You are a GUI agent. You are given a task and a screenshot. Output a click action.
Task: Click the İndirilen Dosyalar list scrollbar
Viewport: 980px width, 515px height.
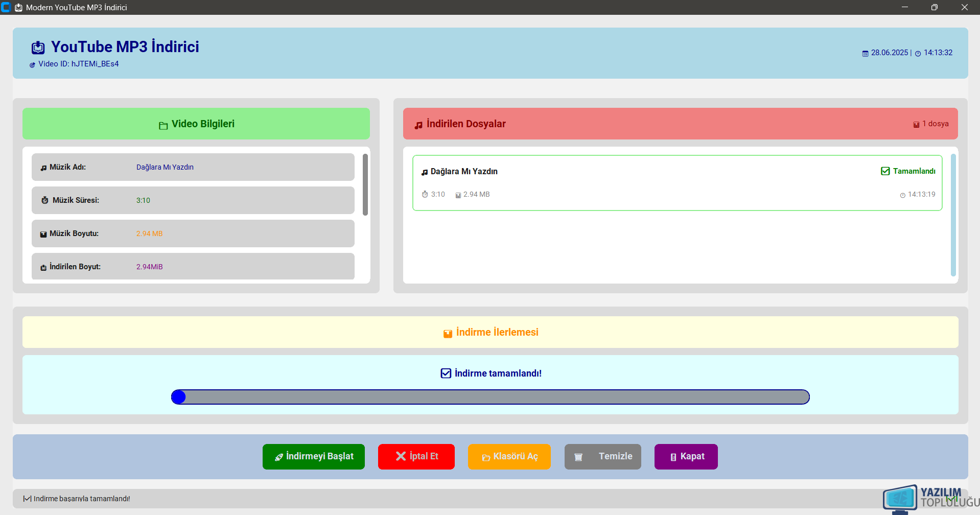click(953, 215)
